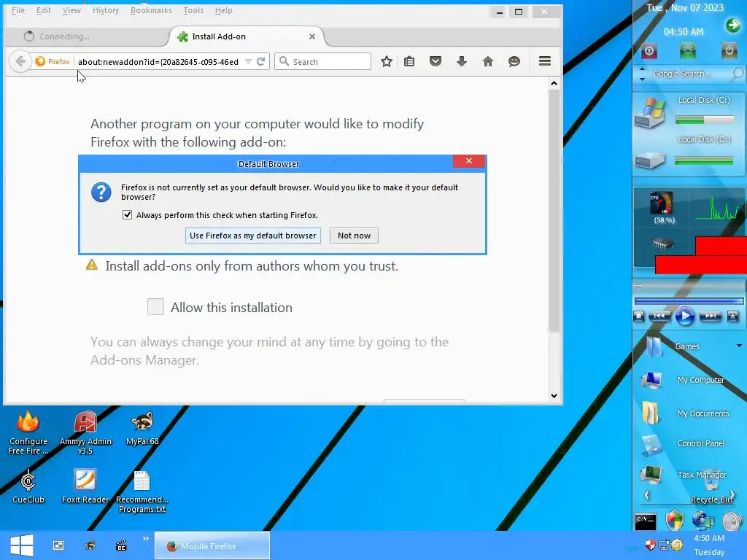The image size is (747, 560).
Task: Open the Hello chat smiley icon
Action: click(x=514, y=61)
